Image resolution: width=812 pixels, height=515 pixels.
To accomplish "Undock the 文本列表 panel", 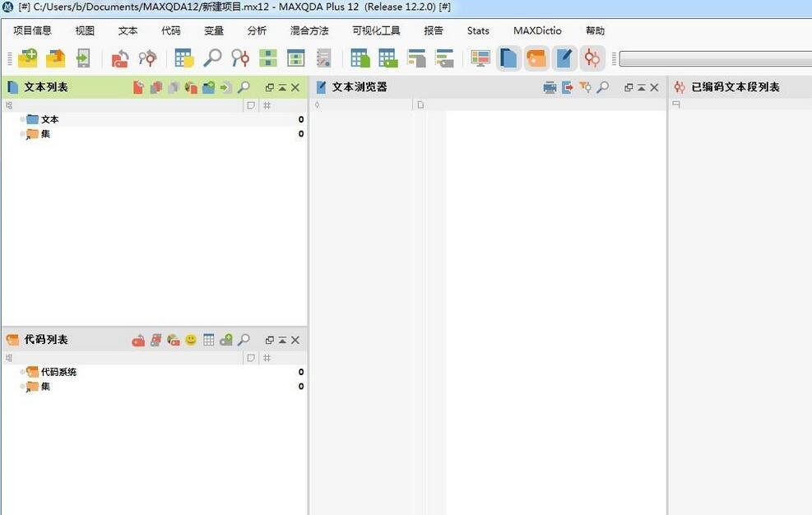I will [x=269, y=87].
